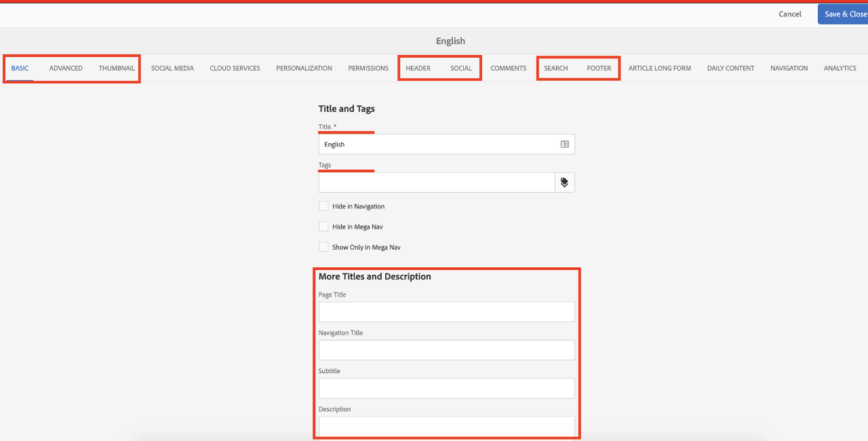Select the Analytics tab
Screen dimensions: 868x441
840,69
